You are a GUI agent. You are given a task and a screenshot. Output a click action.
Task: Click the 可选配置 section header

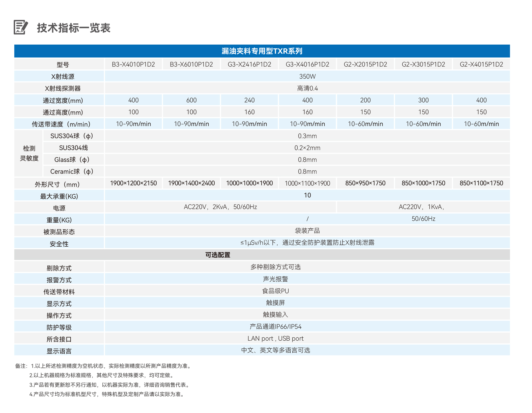[x=262, y=255]
